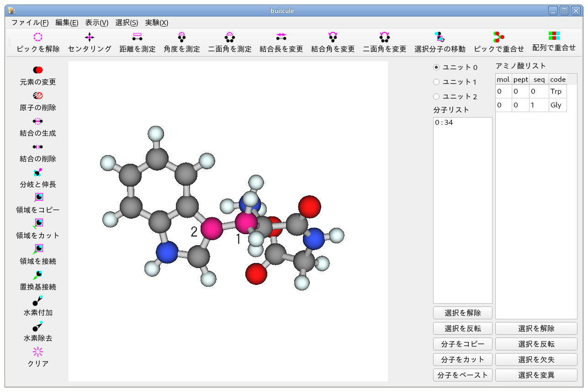The image size is (588, 392).
Task: Open the 実験(X) menu
Action: [x=156, y=22]
